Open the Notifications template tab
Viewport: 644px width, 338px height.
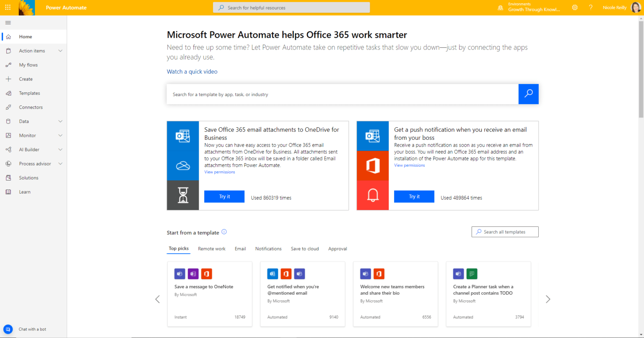(268, 249)
